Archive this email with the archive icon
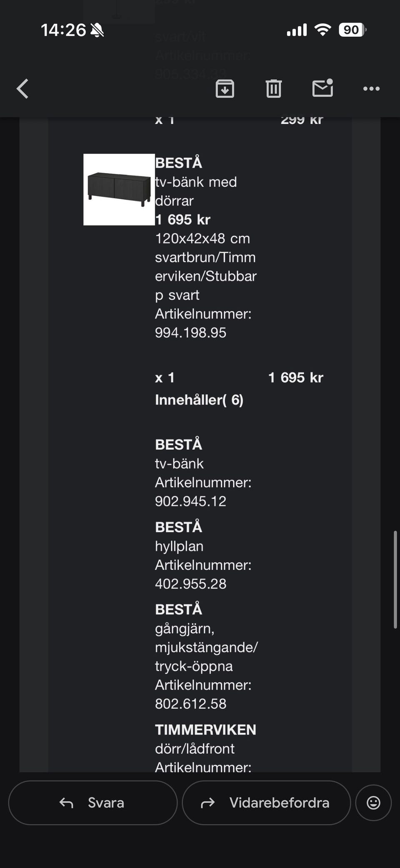 pyautogui.click(x=225, y=89)
